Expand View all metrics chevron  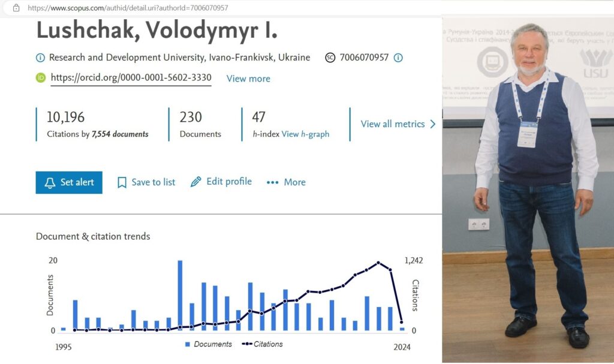click(433, 124)
